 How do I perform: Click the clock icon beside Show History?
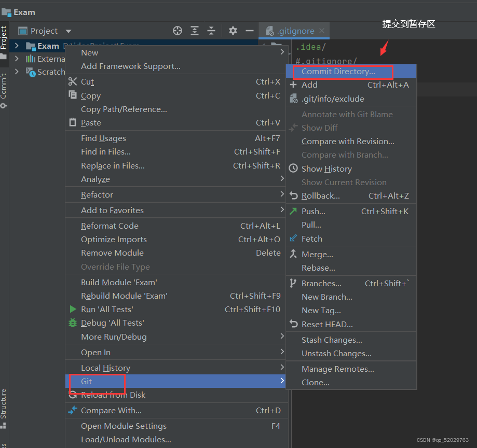293,169
